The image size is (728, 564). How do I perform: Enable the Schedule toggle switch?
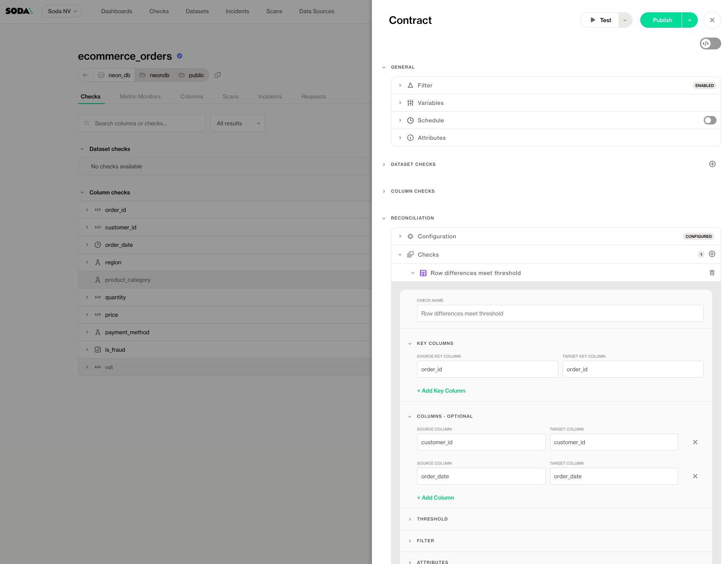click(710, 120)
